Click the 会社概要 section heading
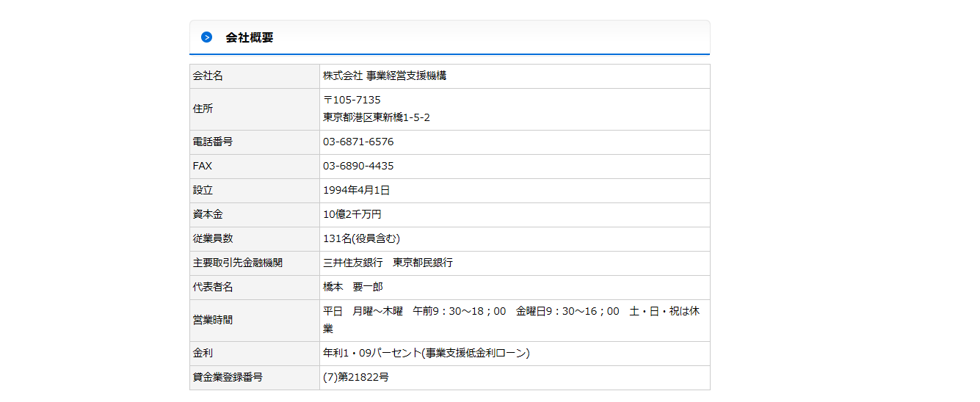This screenshot has height=402, width=980. click(x=250, y=37)
